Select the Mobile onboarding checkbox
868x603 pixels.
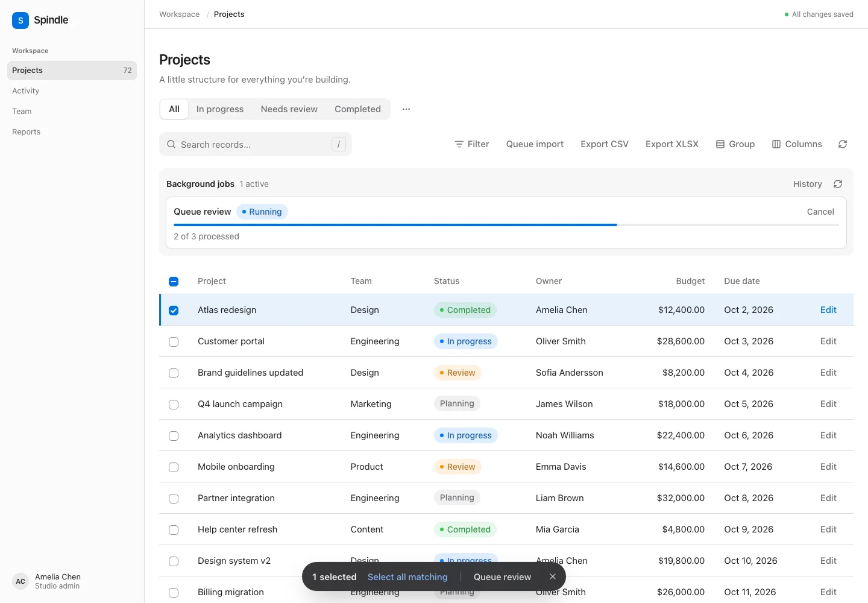click(174, 467)
